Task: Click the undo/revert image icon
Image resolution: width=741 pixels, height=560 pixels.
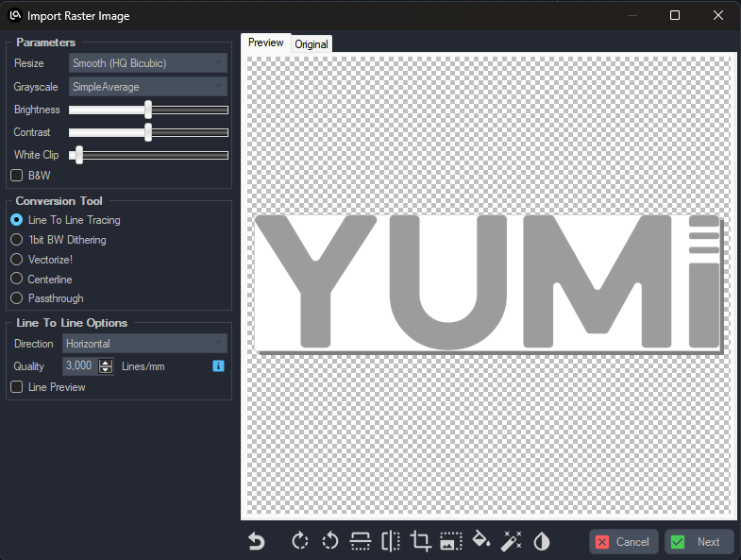Action: point(257,541)
